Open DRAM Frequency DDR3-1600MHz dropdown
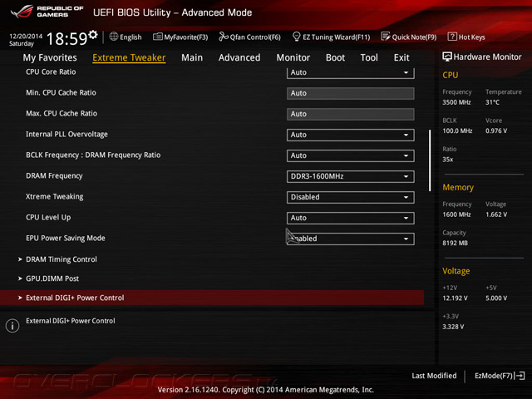This screenshot has height=399, width=532. 350,176
